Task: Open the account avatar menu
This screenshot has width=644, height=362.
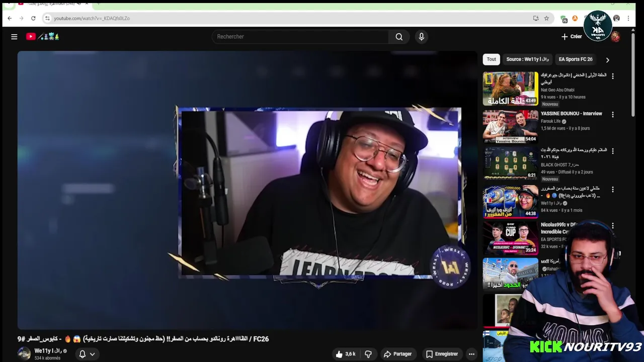Action: tap(615, 37)
